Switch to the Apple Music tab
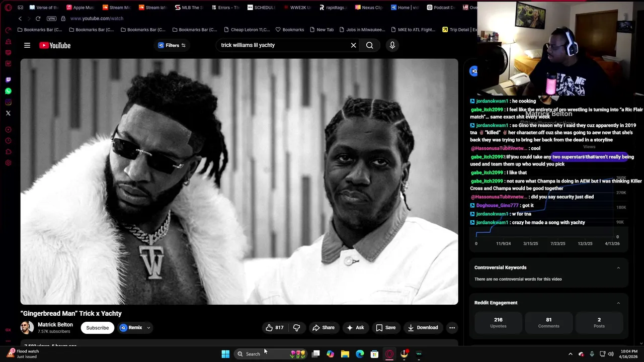 tap(80, 8)
